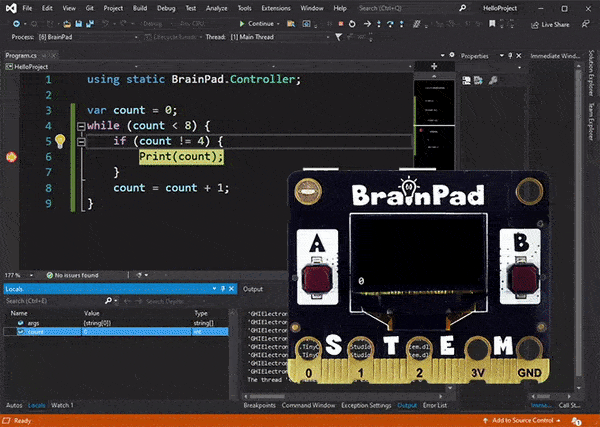Switch to the Command Window tab
The height and width of the screenshot is (427, 600).
[308, 405]
